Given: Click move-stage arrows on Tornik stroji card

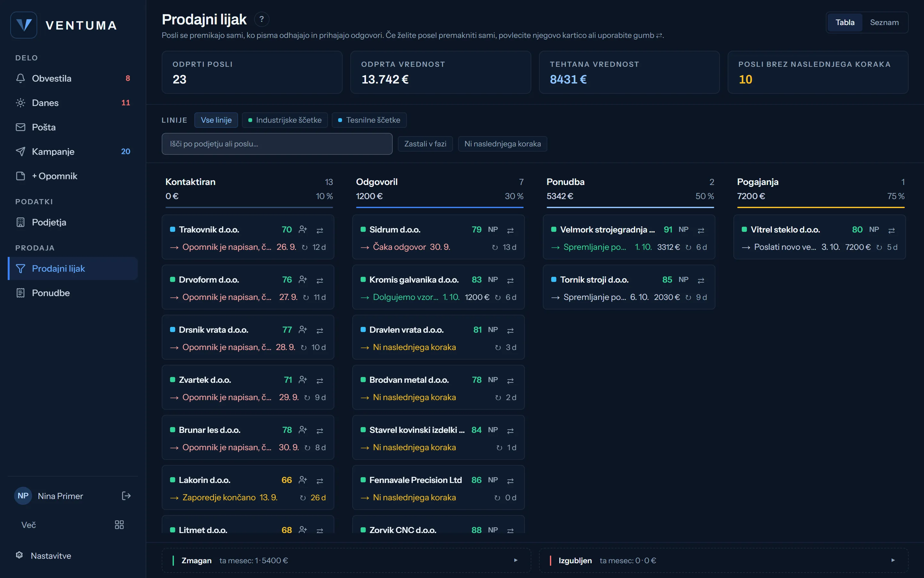Looking at the screenshot, I should [701, 280].
